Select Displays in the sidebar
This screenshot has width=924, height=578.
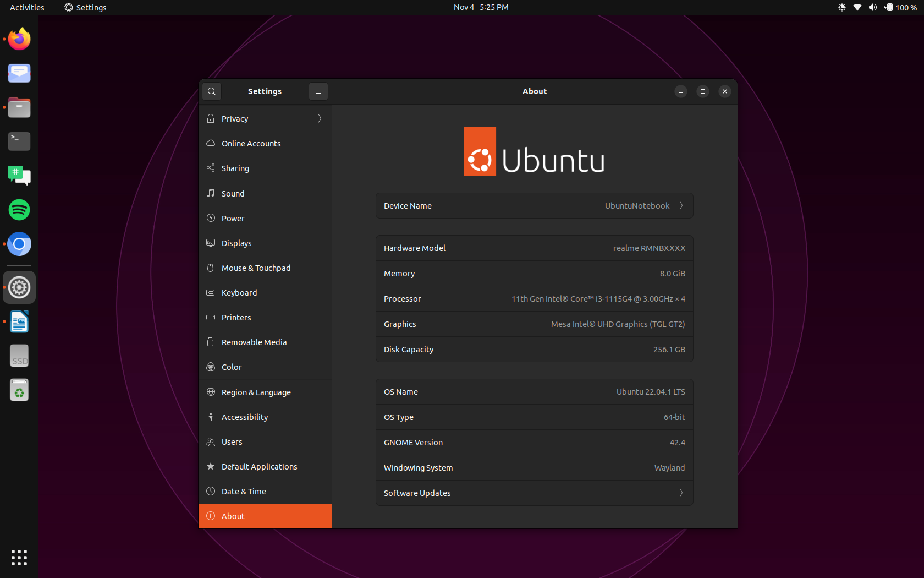pos(237,243)
